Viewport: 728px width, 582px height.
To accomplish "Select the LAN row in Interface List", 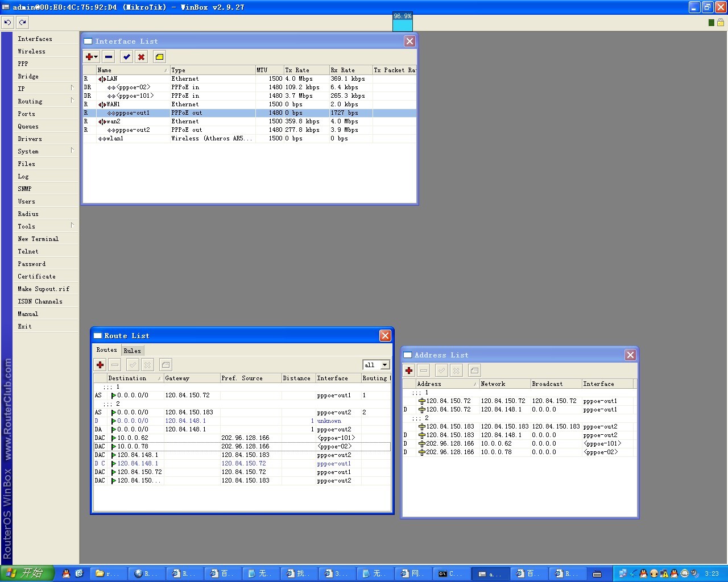I will [x=250, y=78].
